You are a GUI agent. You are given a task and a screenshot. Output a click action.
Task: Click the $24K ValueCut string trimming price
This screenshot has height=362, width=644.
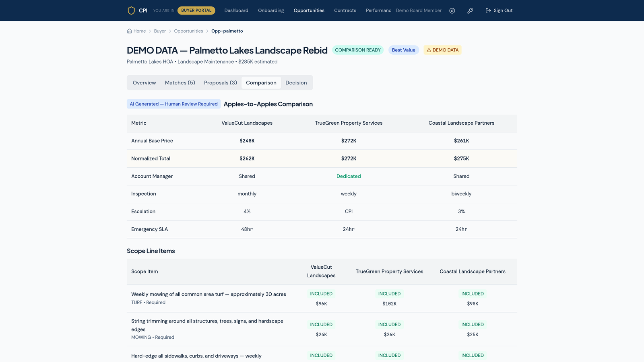point(321,335)
